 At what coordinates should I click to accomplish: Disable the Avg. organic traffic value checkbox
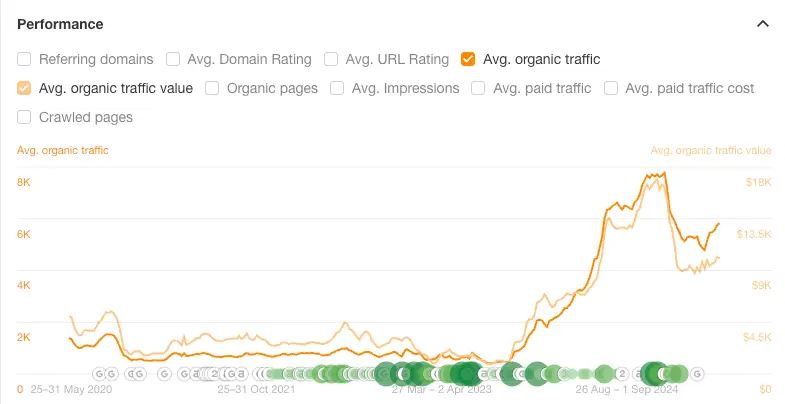tap(25, 88)
